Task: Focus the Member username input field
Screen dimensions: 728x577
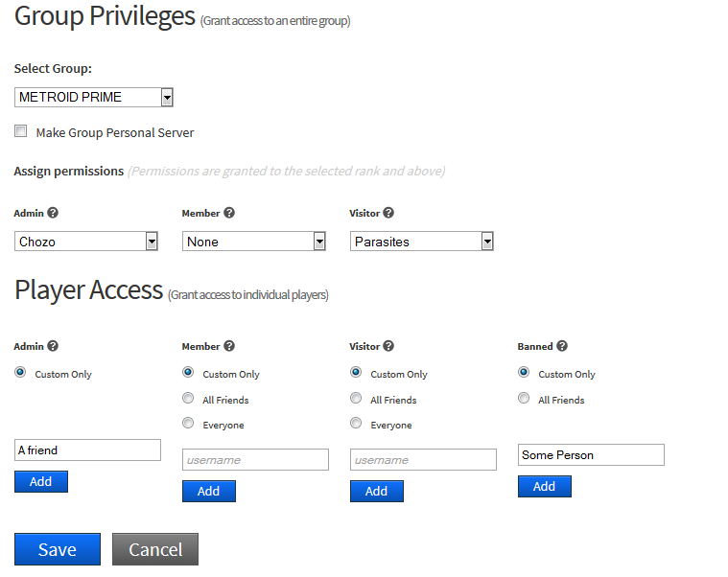Action: [255, 460]
